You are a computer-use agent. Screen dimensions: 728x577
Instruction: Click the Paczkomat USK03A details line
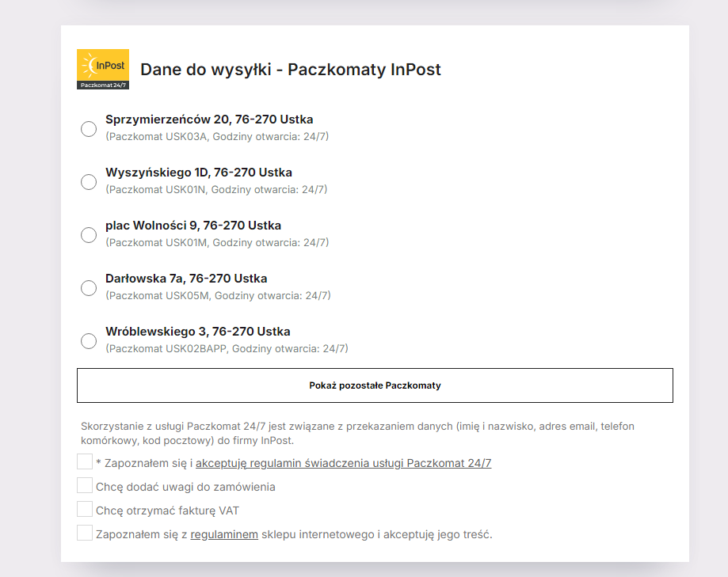[217, 136]
